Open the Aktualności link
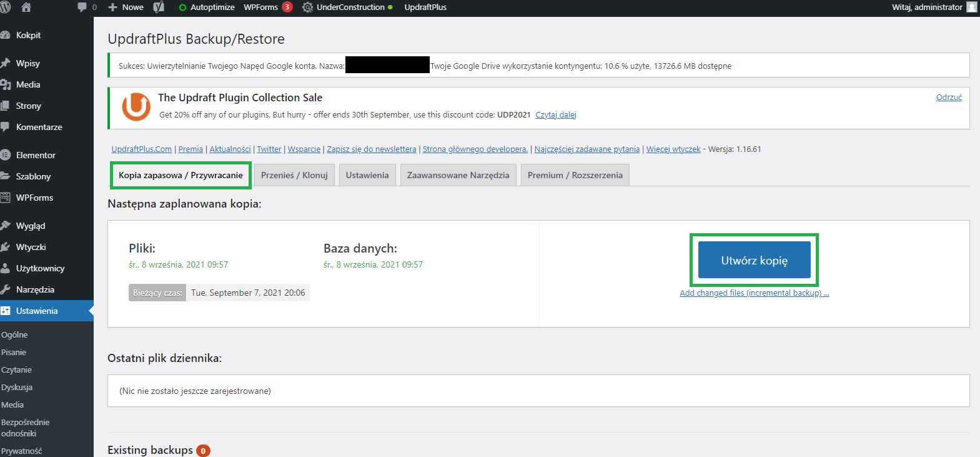 click(230, 149)
